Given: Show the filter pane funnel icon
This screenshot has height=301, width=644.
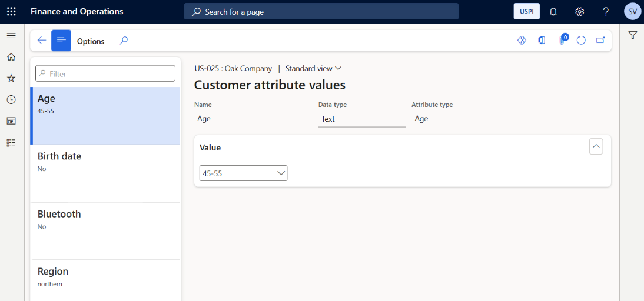Looking at the screenshot, I should coord(632,36).
